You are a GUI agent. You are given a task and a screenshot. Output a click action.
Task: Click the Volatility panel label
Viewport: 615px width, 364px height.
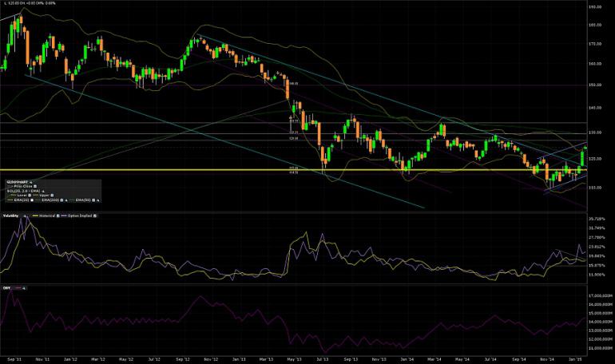point(11,216)
